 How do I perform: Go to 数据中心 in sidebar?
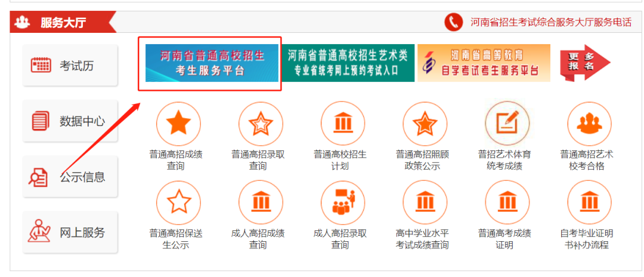[x=70, y=121]
